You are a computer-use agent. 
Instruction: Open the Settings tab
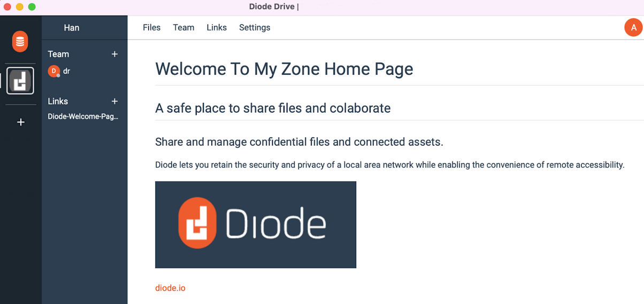tap(255, 27)
